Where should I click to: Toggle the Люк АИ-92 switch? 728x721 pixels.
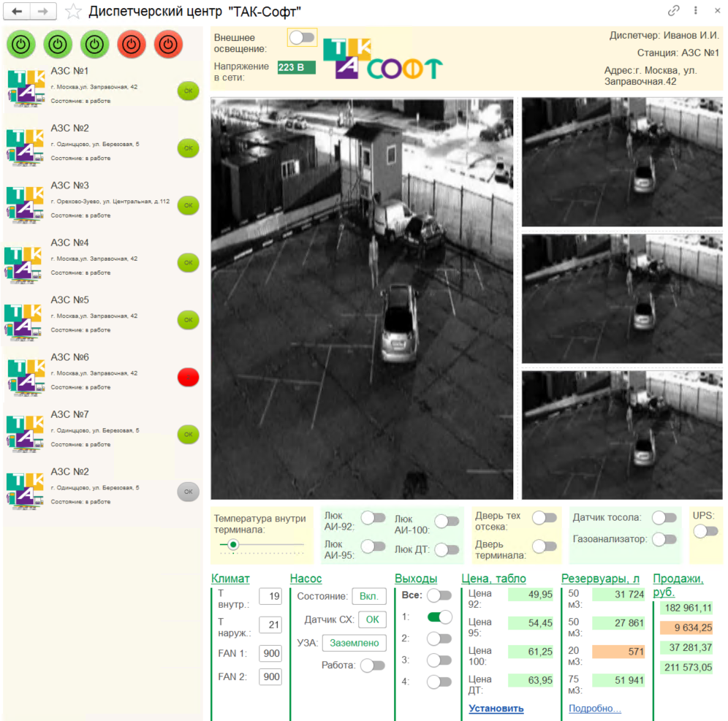coord(374,518)
